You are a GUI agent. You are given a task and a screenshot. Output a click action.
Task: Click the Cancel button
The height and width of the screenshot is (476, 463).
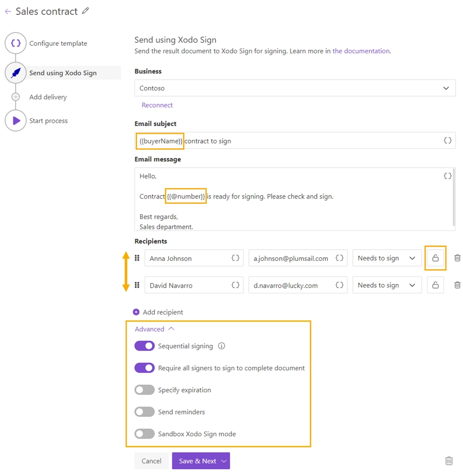(x=151, y=461)
